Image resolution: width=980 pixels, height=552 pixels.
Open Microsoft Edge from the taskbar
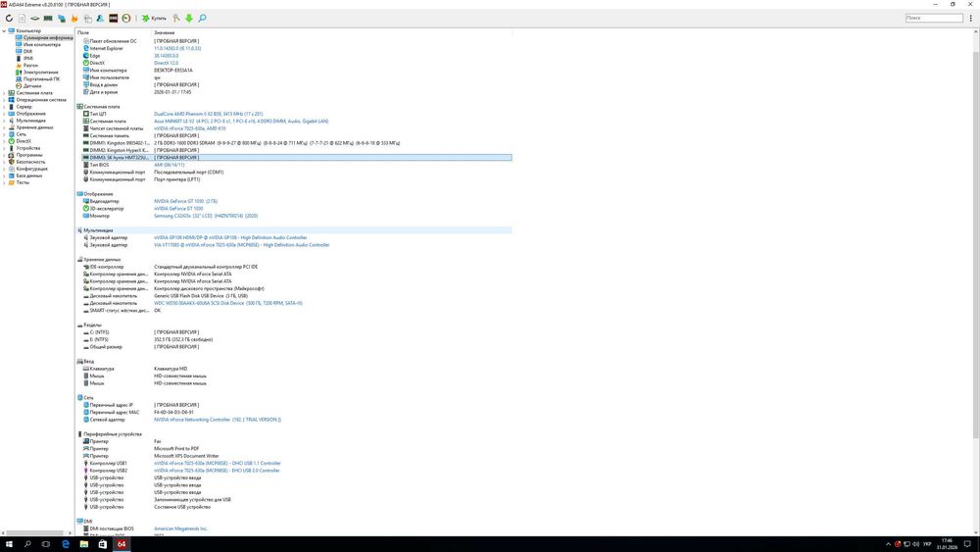click(65, 544)
